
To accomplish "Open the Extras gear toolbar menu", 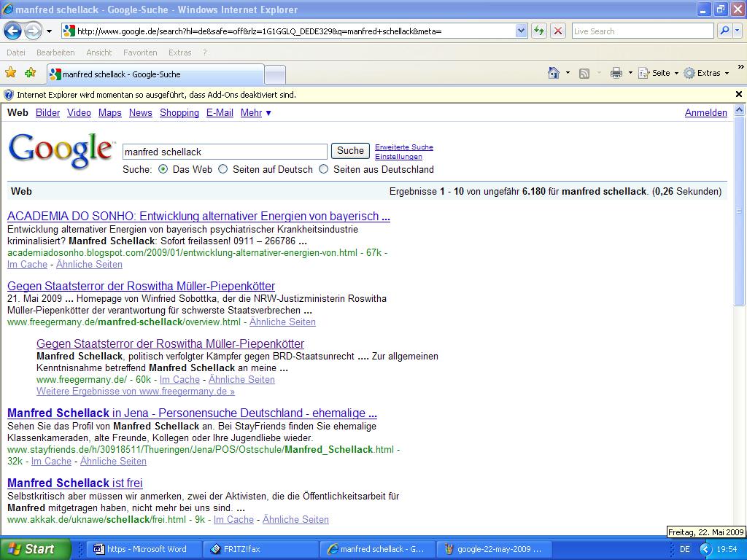I will coord(706,73).
